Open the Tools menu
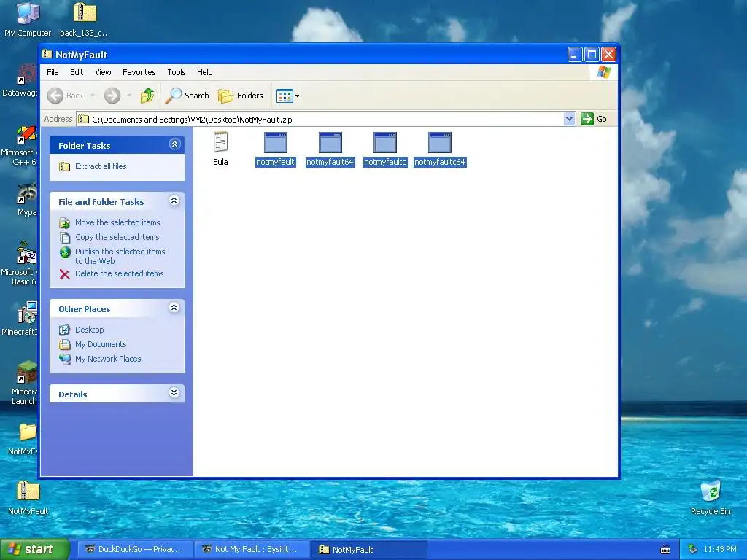 [177, 72]
